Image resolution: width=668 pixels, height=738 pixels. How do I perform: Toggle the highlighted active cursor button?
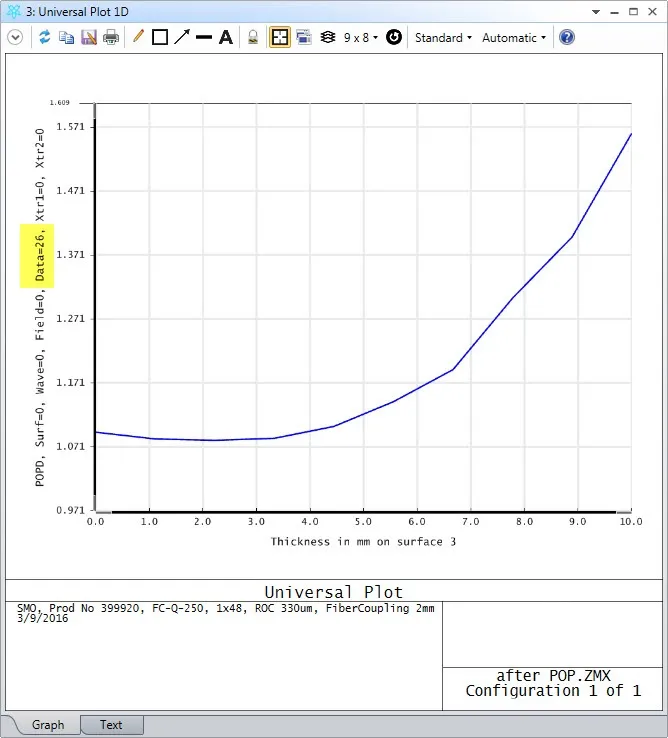tap(279, 37)
